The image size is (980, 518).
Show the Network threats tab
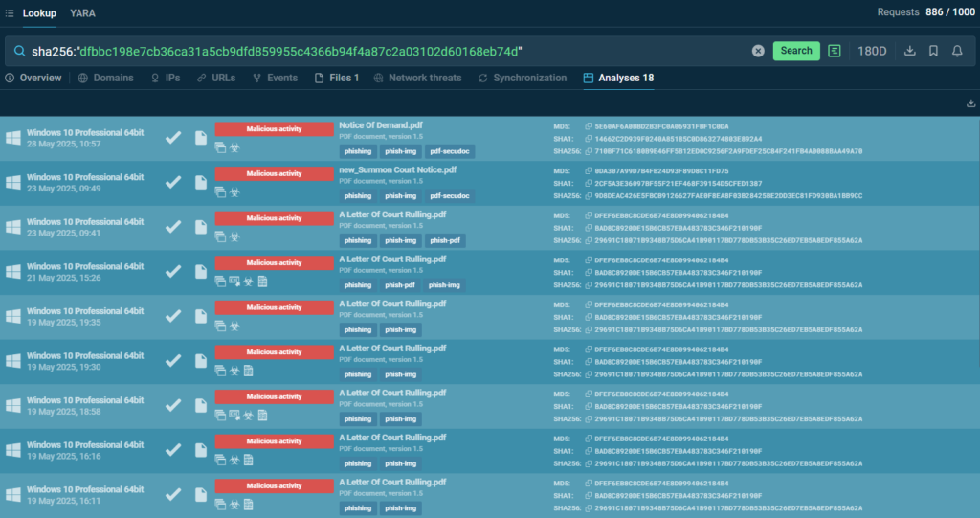pyautogui.click(x=417, y=78)
